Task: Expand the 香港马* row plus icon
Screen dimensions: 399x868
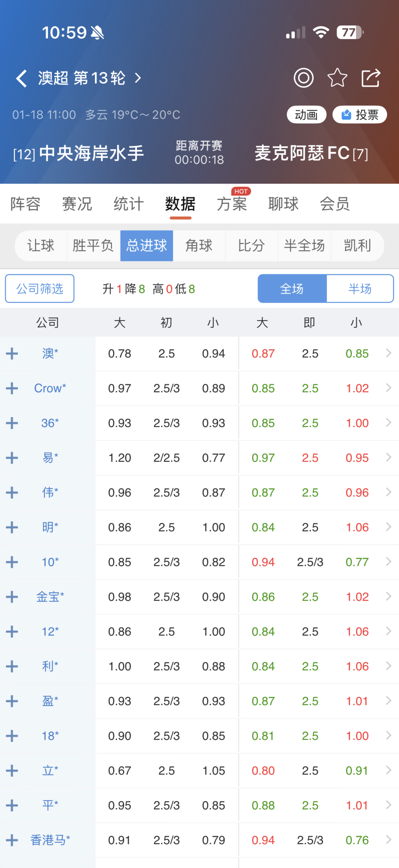Action: click(12, 840)
